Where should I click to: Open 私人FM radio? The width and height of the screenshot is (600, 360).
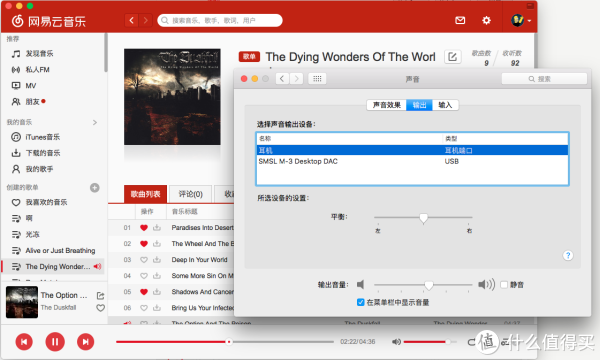coord(37,70)
